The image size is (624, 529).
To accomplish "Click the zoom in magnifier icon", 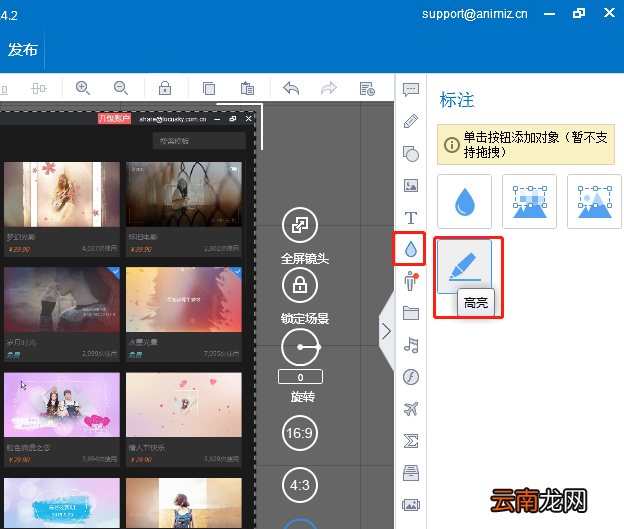I will 83,88.
